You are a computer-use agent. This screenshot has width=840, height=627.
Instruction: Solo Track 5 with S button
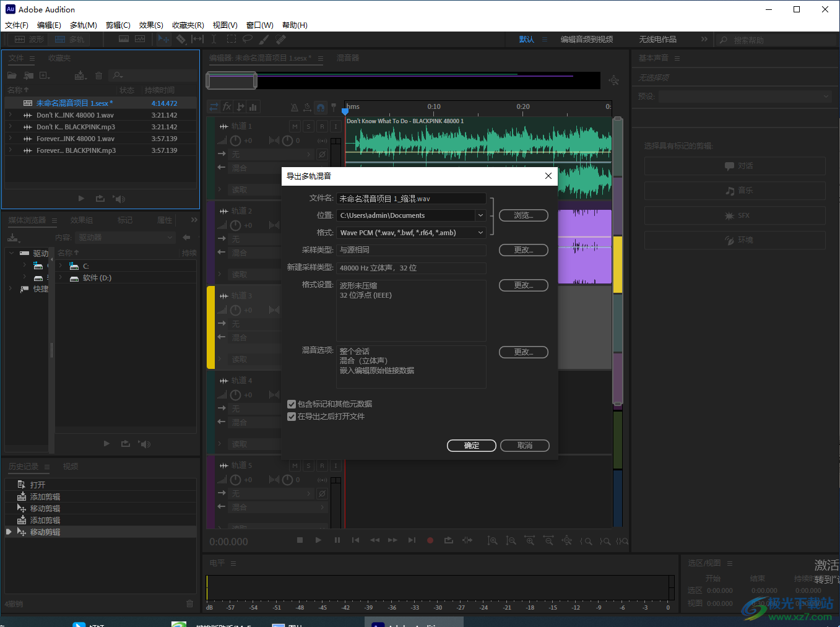point(308,465)
